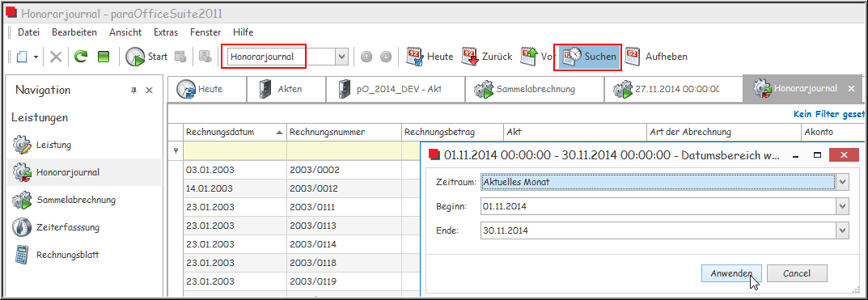Viewport: 868px width, 300px height.
Task: Open the Beginn date dropdown
Action: [843, 206]
